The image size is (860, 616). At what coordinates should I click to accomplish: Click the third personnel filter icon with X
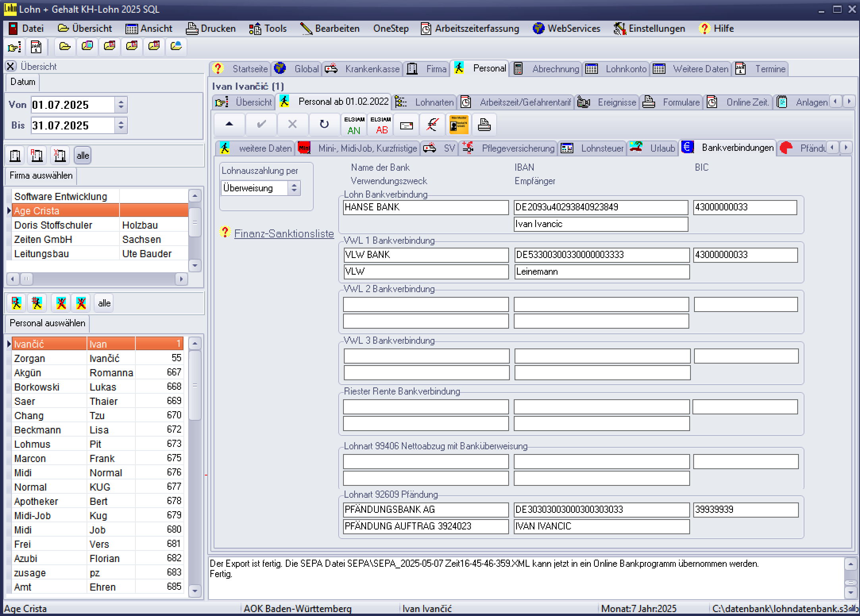(61, 303)
